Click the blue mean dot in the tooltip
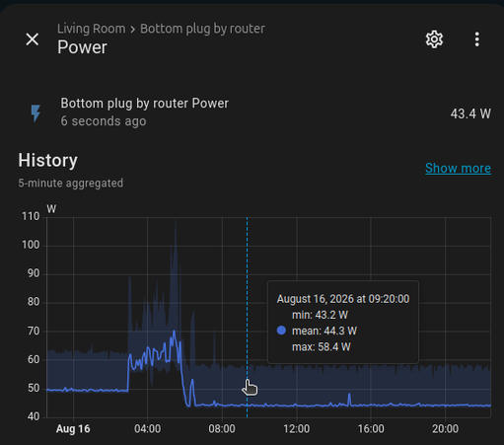This screenshot has height=445, width=504. click(x=281, y=331)
